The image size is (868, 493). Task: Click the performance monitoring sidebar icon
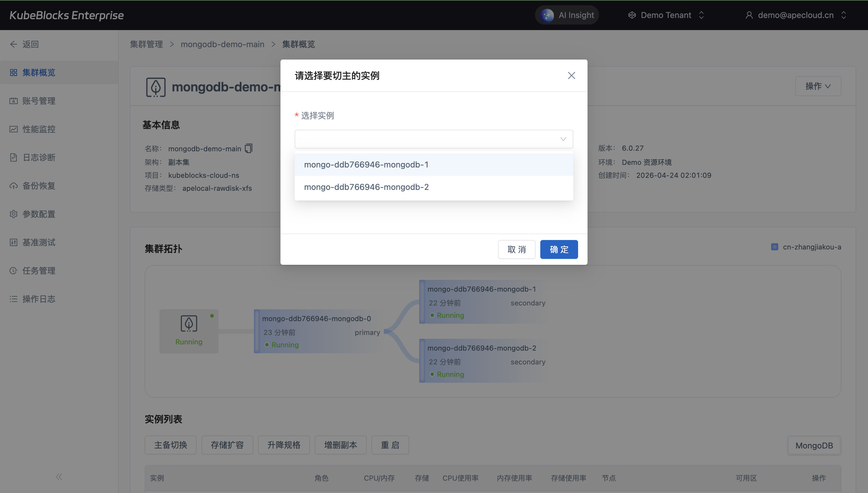(14, 129)
